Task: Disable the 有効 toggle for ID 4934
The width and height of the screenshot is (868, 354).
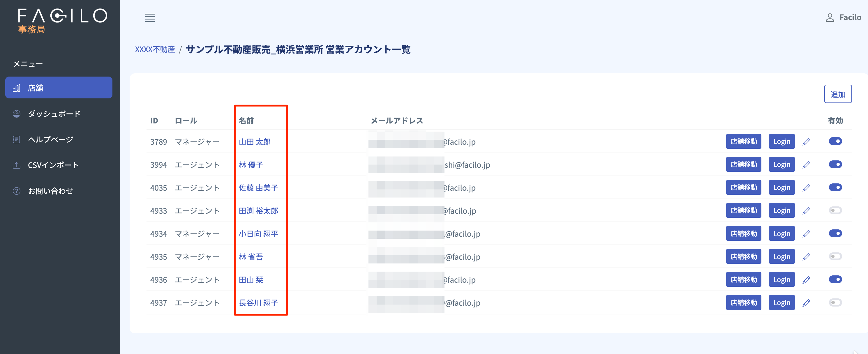Action: [x=835, y=233]
